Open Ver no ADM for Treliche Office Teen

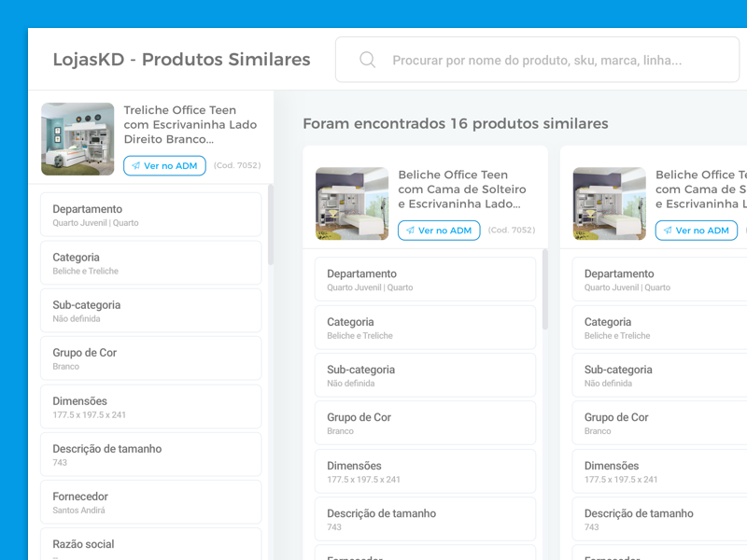pos(165,166)
